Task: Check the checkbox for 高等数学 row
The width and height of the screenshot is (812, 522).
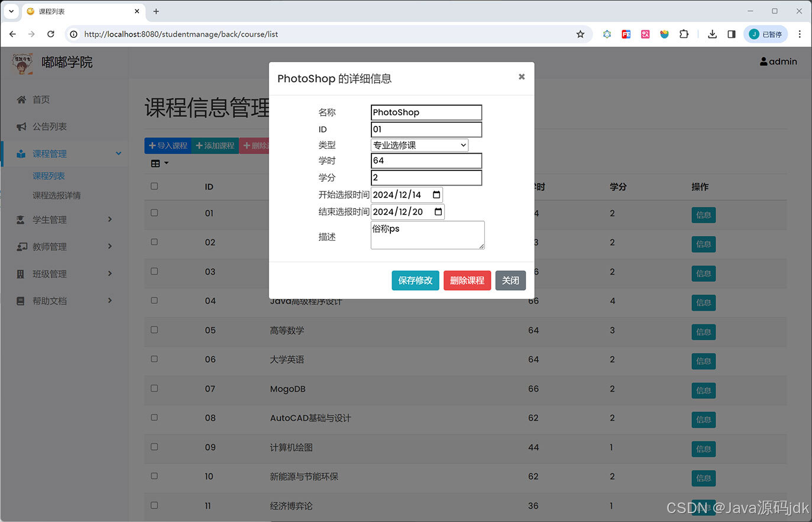Action: (x=154, y=330)
